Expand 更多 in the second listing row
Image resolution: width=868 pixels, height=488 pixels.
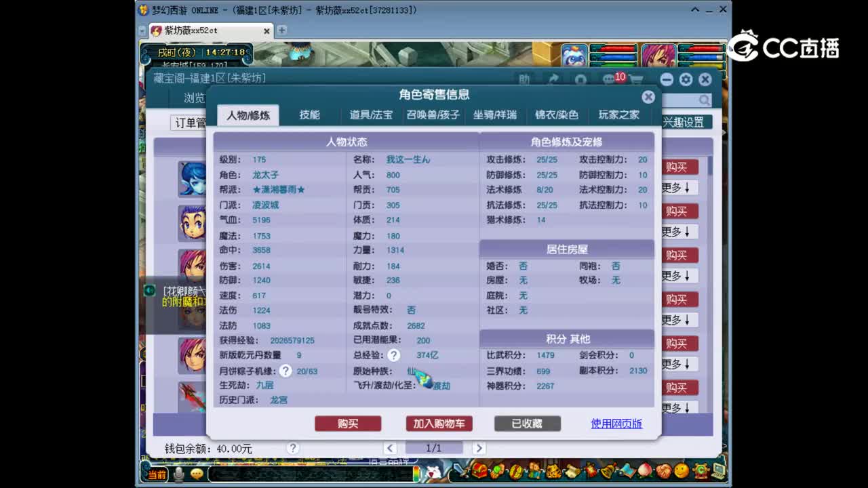[679, 232]
